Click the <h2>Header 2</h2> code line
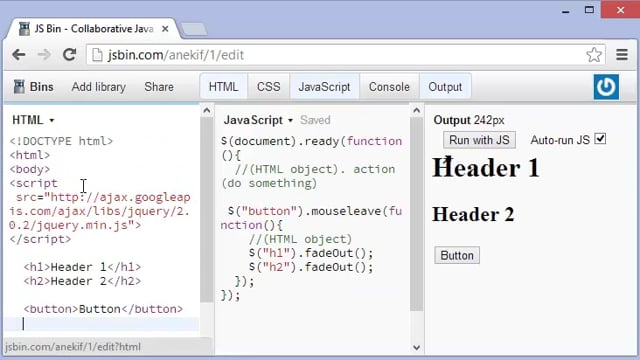Image resolution: width=640 pixels, height=360 pixels. pyautogui.click(x=82, y=281)
